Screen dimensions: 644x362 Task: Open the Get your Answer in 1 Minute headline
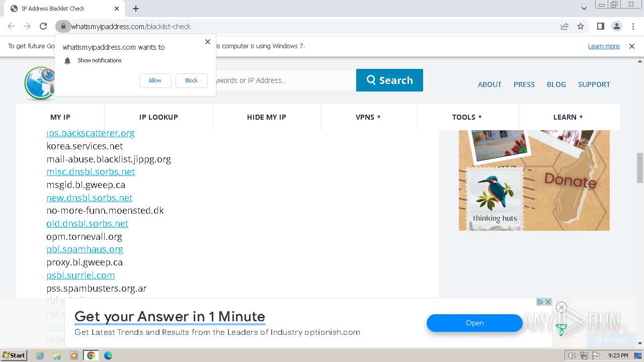[170, 317]
